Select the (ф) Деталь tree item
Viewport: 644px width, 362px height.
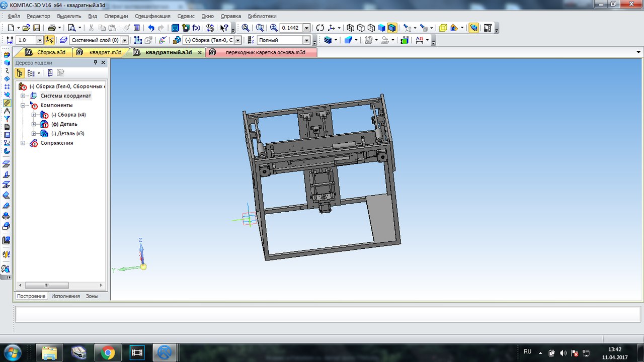[64, 124]
